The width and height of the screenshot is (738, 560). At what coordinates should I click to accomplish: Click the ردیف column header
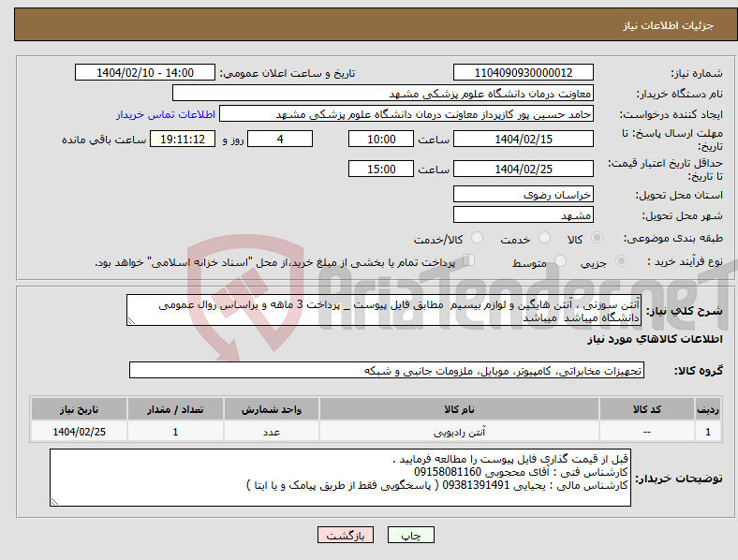708,409
